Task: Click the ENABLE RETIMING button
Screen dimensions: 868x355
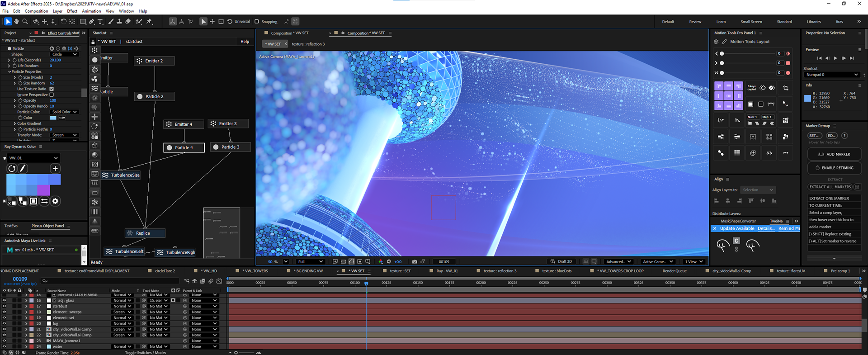Action: click(834, 168)
